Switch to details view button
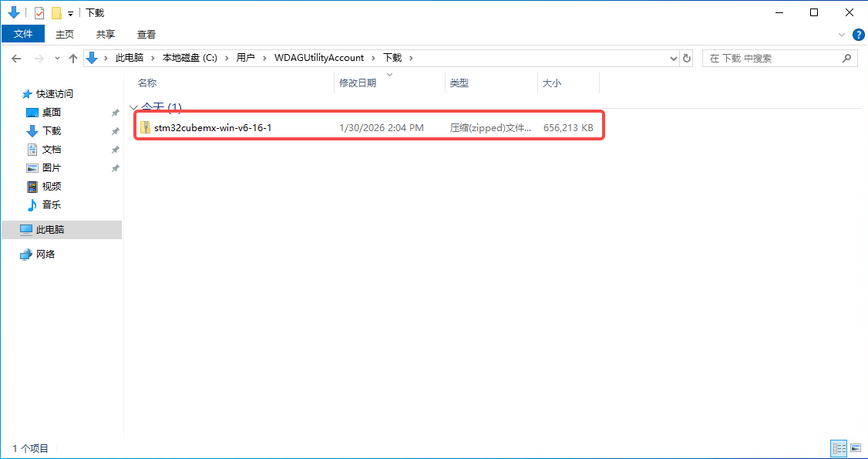 [x=838, y=447]
